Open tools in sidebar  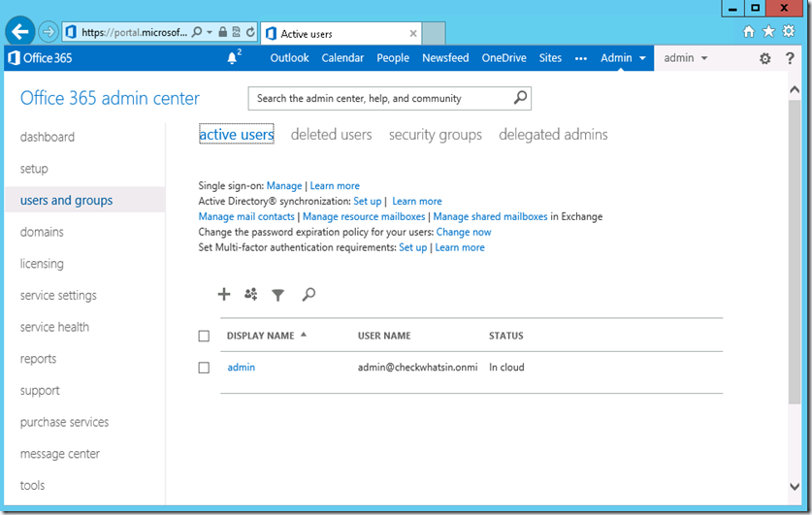tap(32, 486)
